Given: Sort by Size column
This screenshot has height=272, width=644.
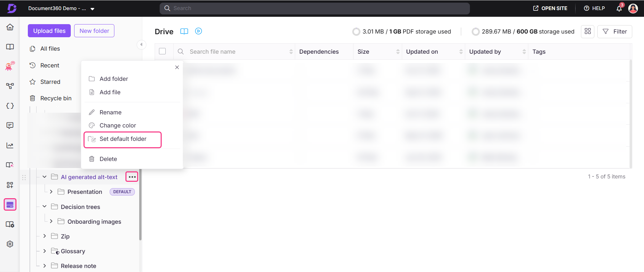Looking at the screenshot, I should coord(398,52).
